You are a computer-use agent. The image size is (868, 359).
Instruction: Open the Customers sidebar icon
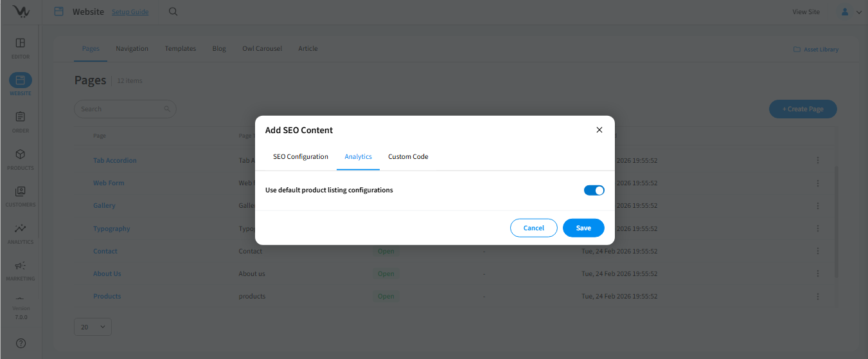click(x=20, y=192)
